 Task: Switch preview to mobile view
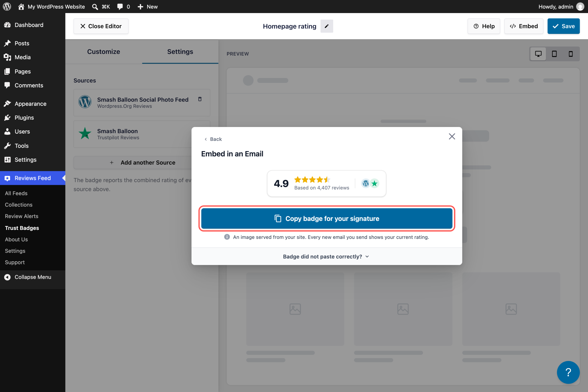tap(571, 54)
